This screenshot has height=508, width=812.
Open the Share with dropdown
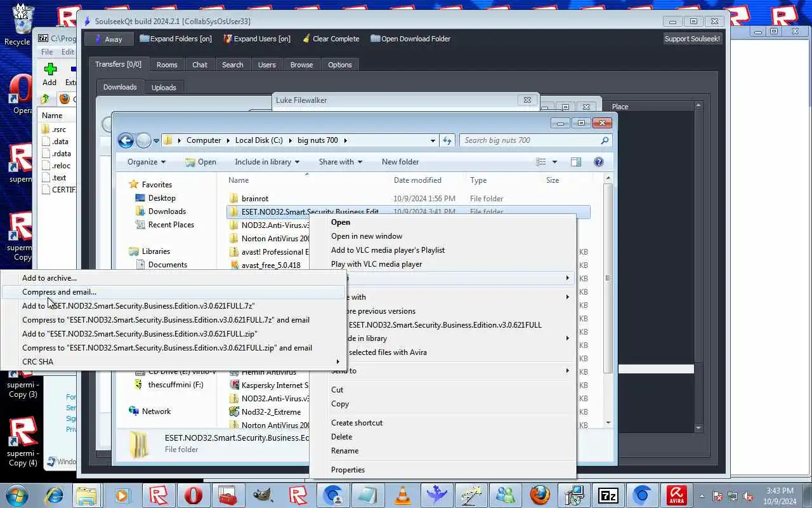tap(341, 162)
